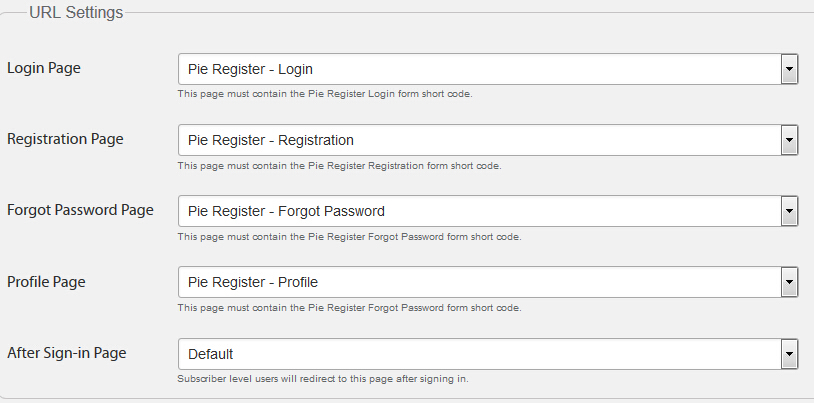Open the 'Pie Register - Registration' select box
Image resolution: width=814 pixels, height=403 pixels.
478,140
